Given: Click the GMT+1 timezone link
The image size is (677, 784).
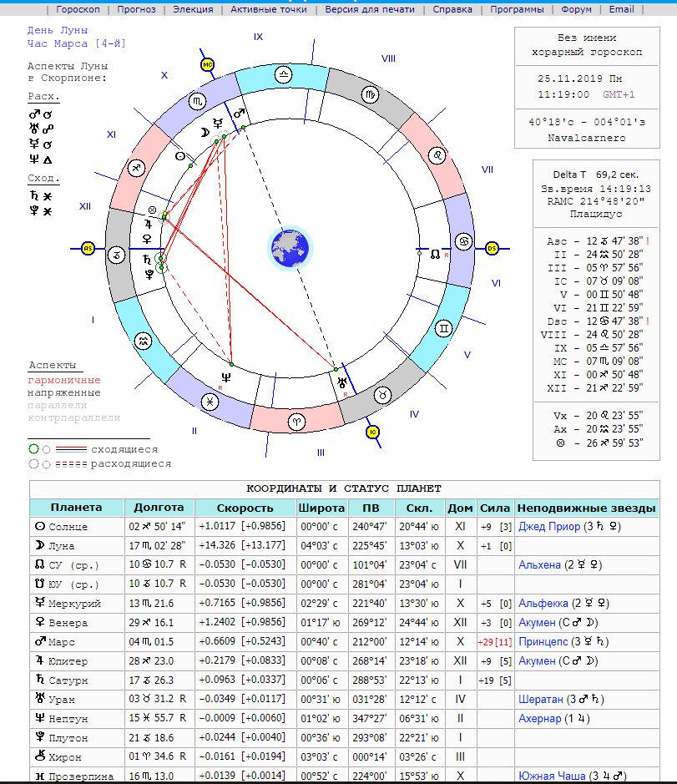Looking at the screenshot, I should pyautogui.click(x=619, y=94).
